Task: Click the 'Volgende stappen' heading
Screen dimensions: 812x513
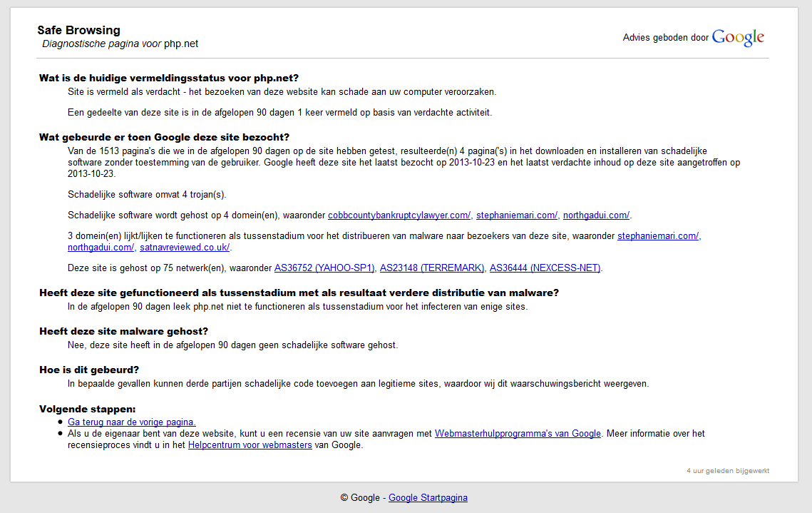Action: click(87, 409)
